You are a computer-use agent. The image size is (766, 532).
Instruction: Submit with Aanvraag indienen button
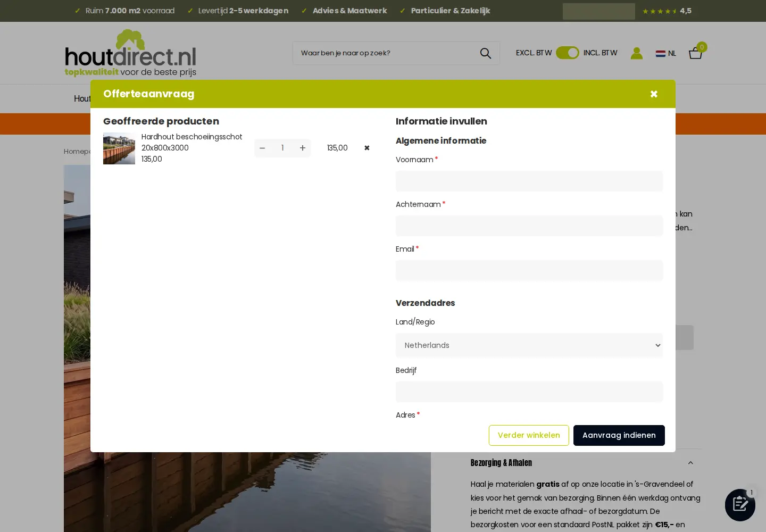(619, 435)
